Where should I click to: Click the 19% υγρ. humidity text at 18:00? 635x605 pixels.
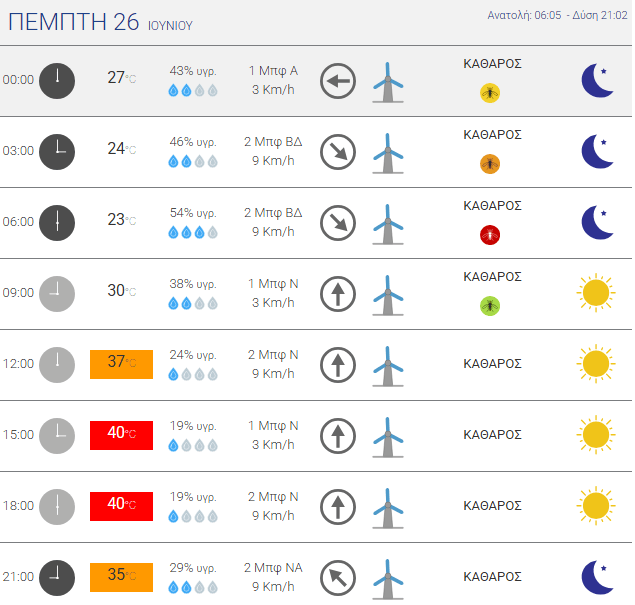tap(193, 497)
